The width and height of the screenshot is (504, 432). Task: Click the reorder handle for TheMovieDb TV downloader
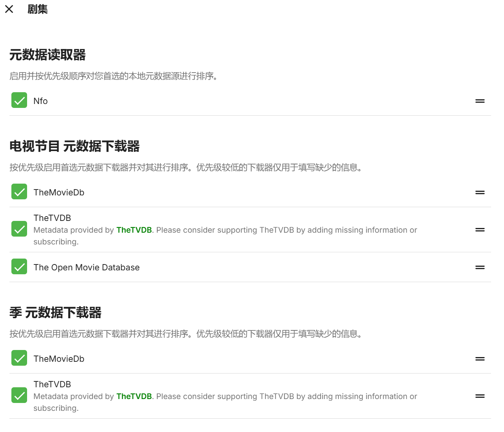coord(480,192)
